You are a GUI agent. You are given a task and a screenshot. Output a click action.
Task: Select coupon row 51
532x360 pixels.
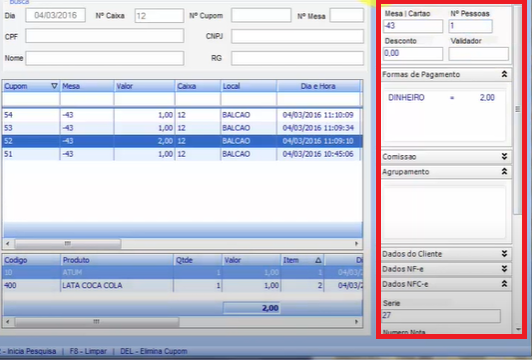pyautogui.click(x=182, y=154)
